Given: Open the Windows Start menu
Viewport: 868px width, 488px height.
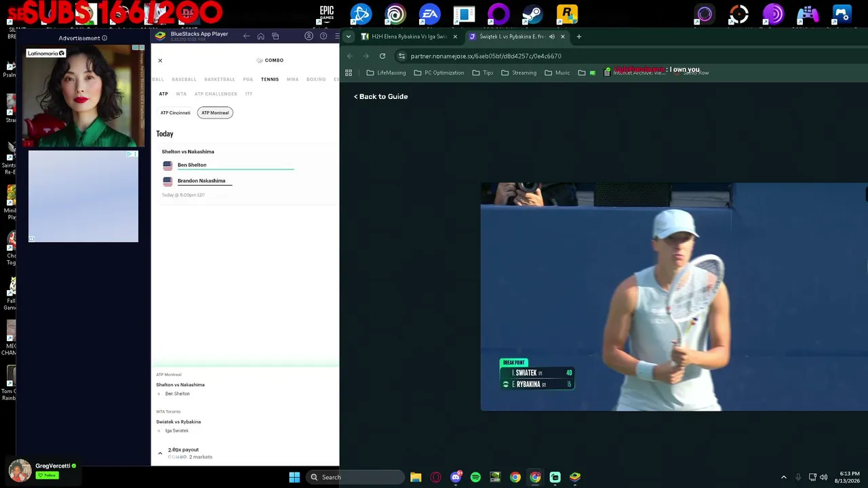Looking at the screenshot, I should point(294,477).
